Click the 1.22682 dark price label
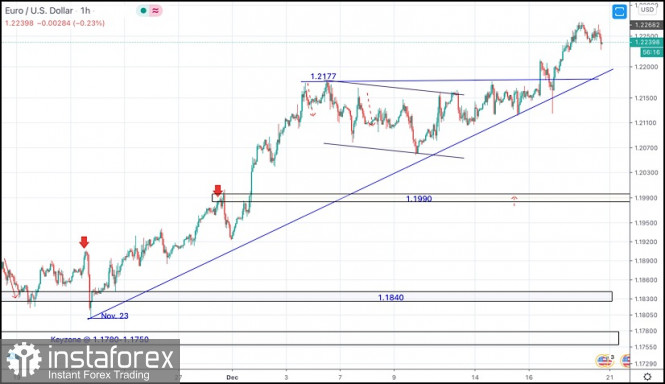The height and width of the screenshot is (384, 665). (x=647, y=25)
